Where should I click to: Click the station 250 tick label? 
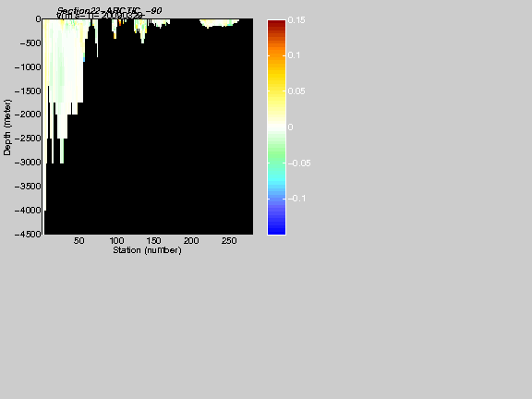click(x=229, y=240)
